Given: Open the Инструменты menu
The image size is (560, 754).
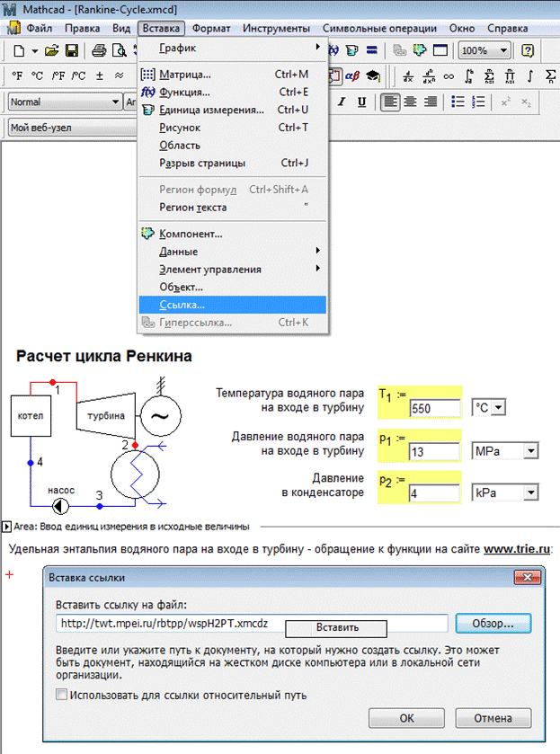Looking at the screenshot, I should coord(276,29).
